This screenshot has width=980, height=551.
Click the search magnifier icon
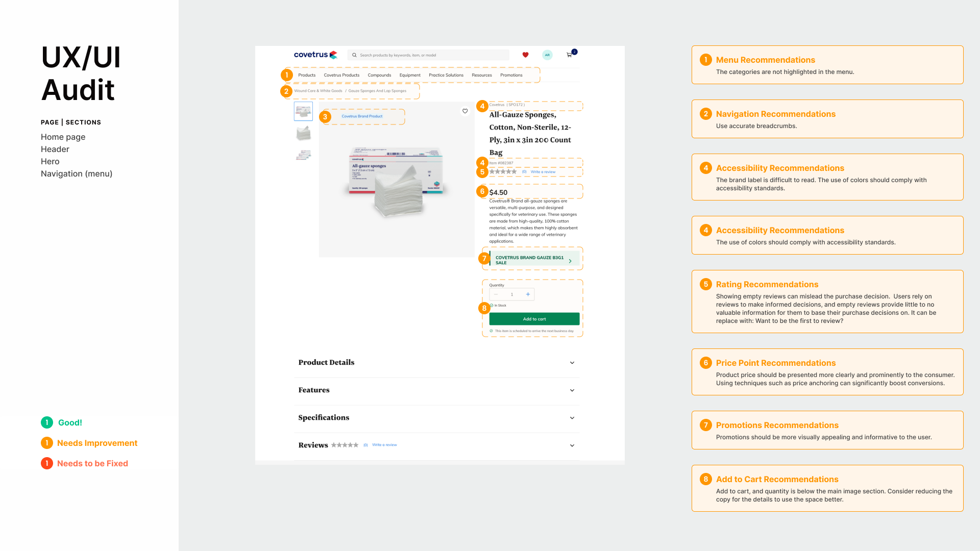[354, 55]
